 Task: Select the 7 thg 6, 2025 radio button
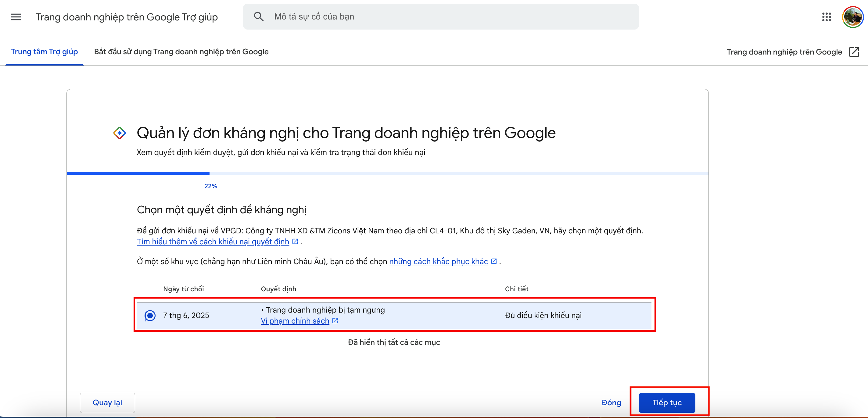click(x=150, y=315)
